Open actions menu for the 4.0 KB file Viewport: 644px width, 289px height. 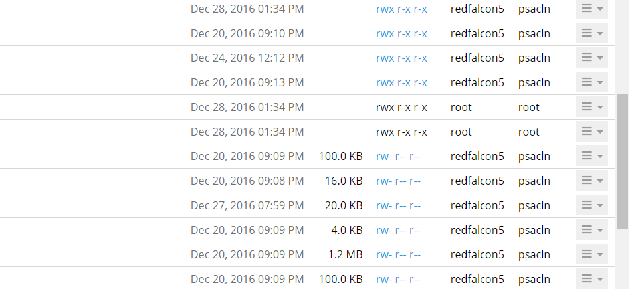591,230
